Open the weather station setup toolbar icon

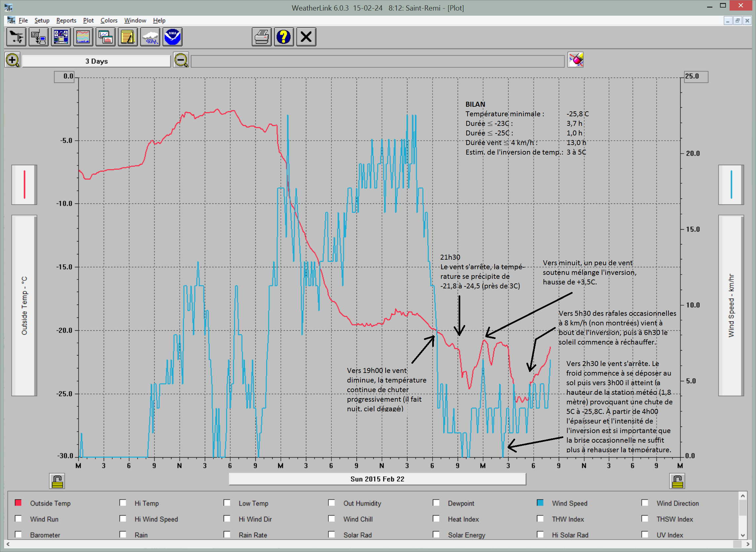tap(16, 37)
